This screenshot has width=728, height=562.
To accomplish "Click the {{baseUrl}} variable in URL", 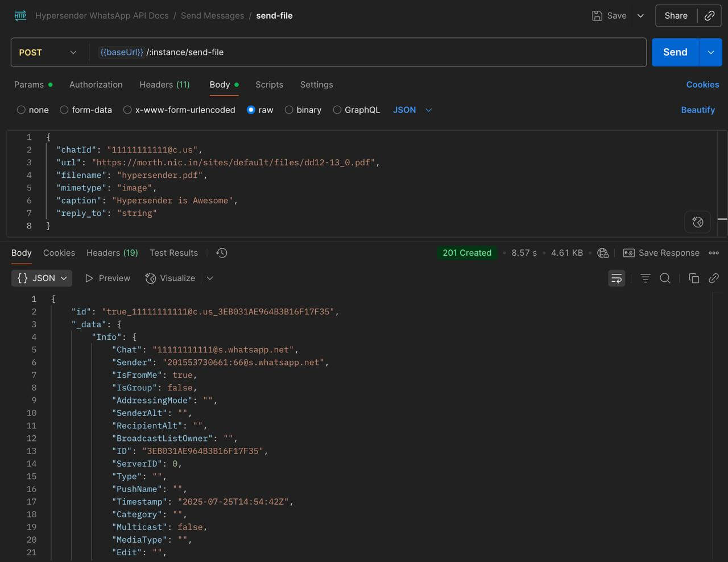I will coord(122,52).
